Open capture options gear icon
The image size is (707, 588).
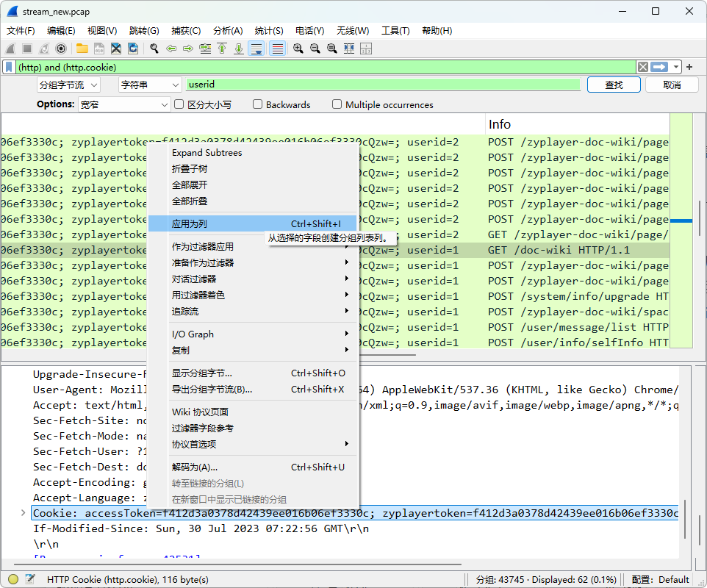click(61, 49)
